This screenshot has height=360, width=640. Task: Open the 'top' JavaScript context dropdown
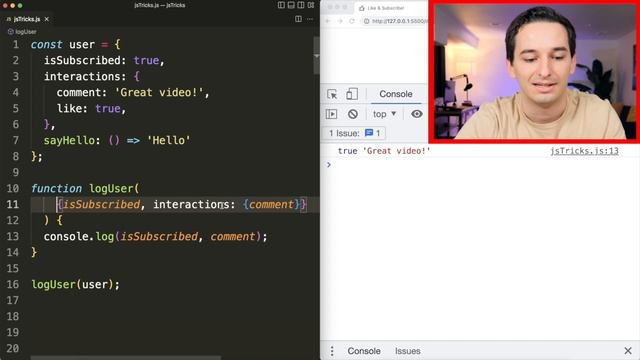pos(384,114)
